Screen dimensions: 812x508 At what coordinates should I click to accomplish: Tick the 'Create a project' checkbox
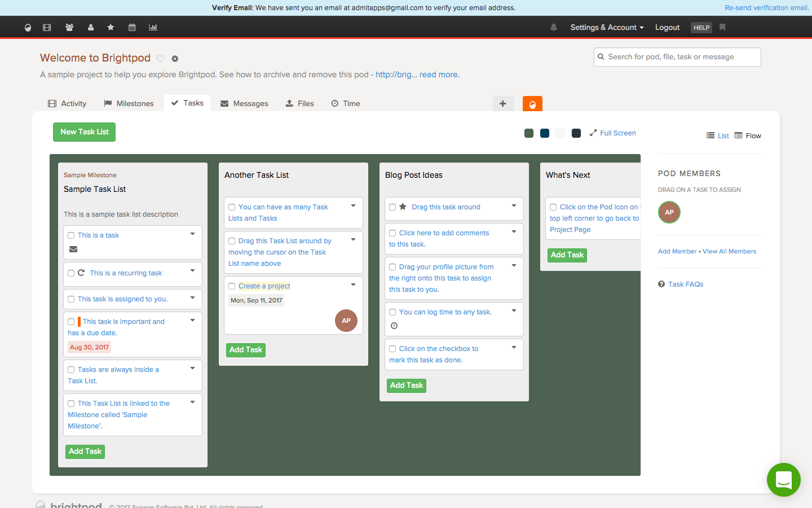coord(232,286)
